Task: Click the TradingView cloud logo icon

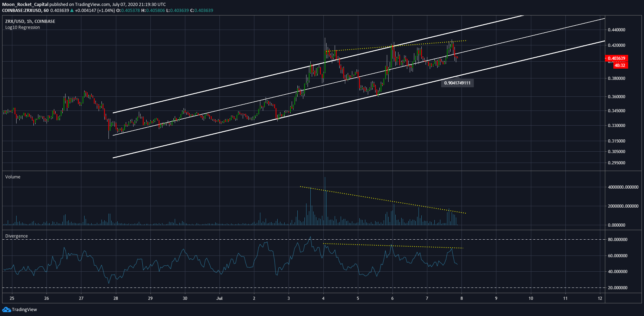Action: pyautogui.click(x=6, y=309)
